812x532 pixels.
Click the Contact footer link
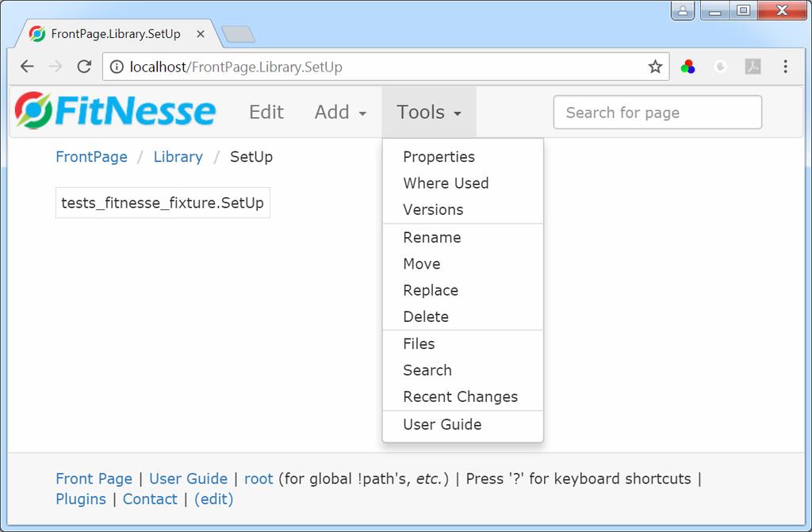click(x=150, y=499)
